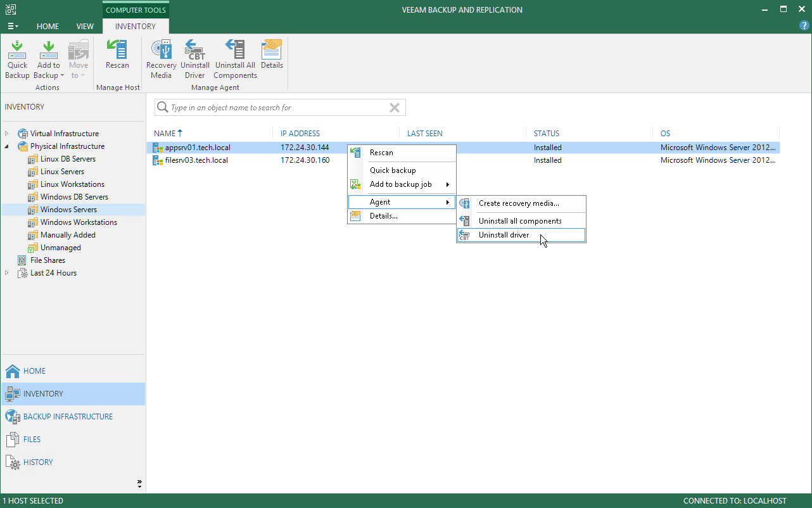Click the Rescan ribbon icon
This screenshot has width=812, height=508.
(117, 54)
